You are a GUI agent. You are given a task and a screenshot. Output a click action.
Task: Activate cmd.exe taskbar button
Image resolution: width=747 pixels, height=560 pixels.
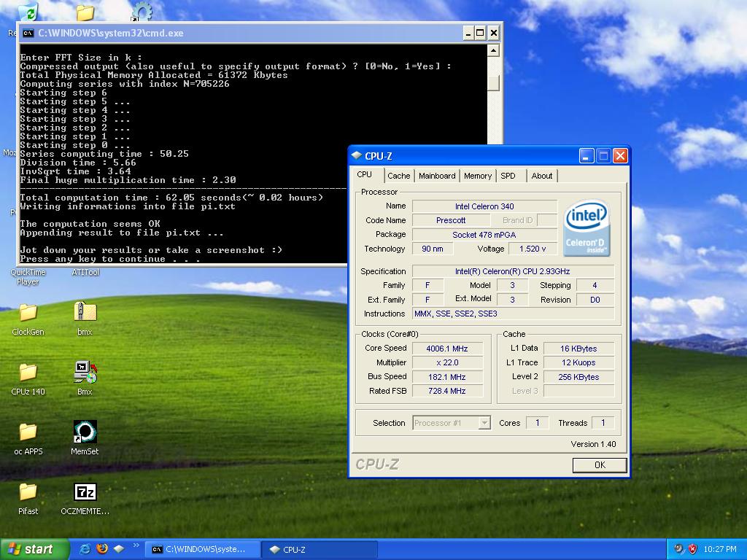click(203, 549)
